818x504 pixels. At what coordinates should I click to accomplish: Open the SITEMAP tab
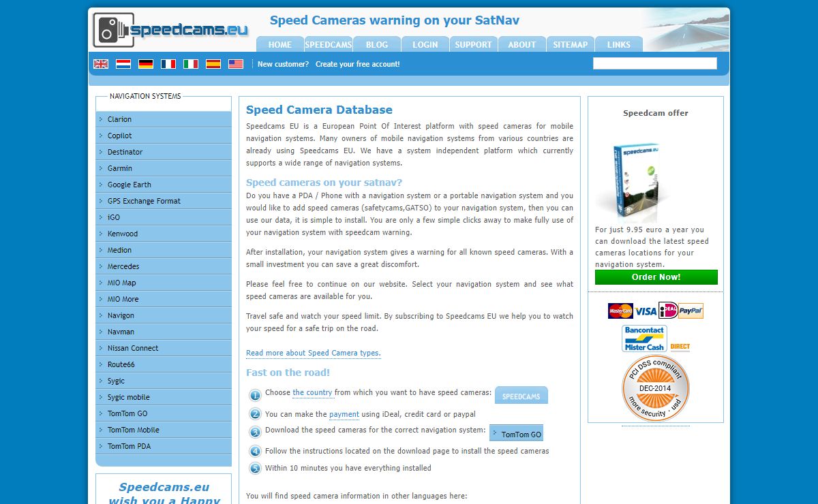click(x=571, y=44)
